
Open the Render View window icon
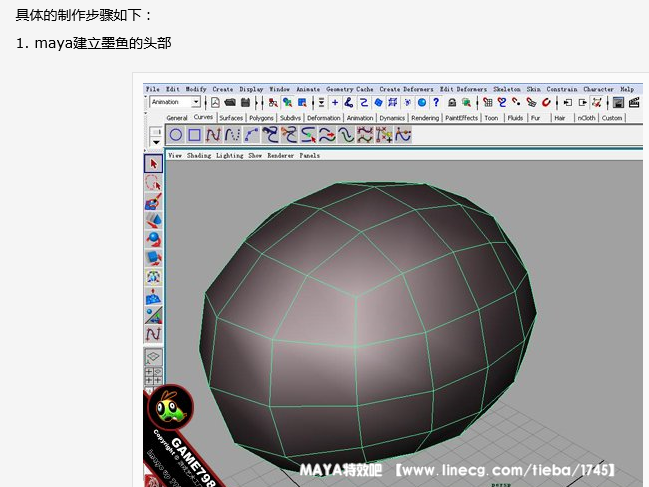(618, 102)
